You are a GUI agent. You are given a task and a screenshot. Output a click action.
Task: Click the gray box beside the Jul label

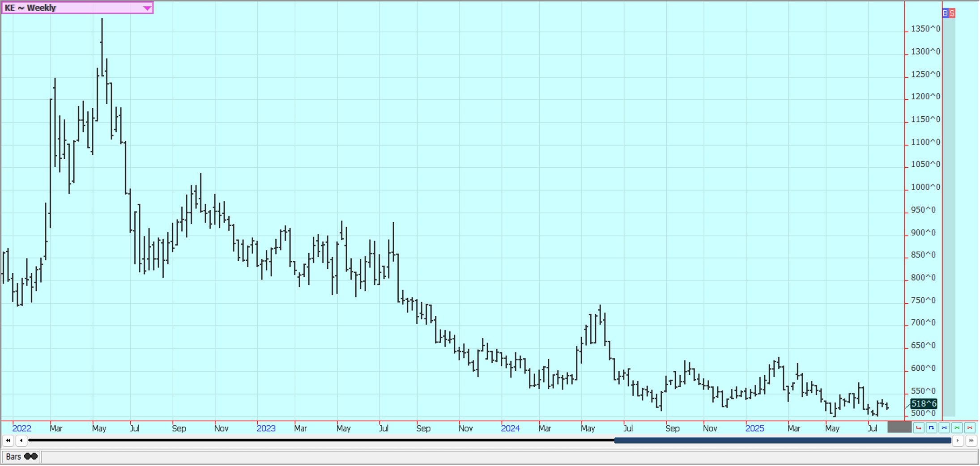click(899, 427)
